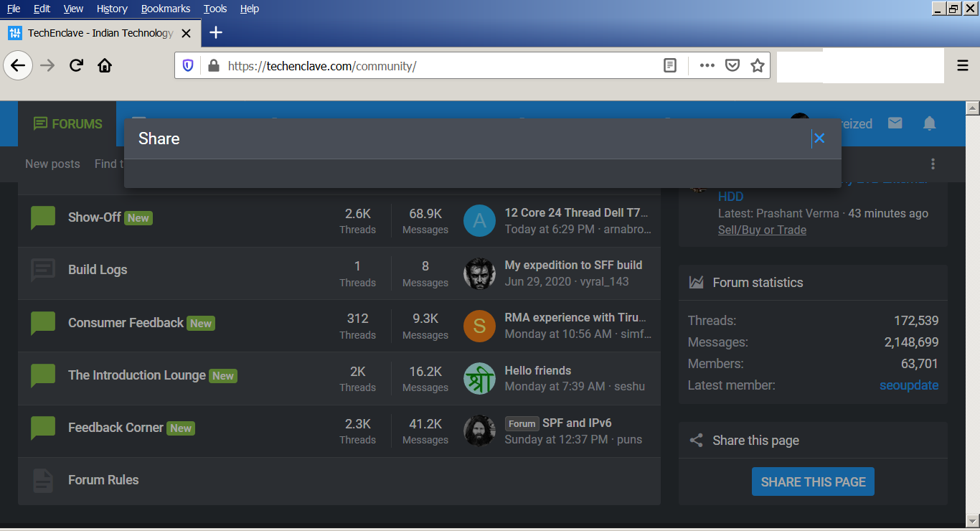Open the 'Hello friends' thread

(538, 370)
